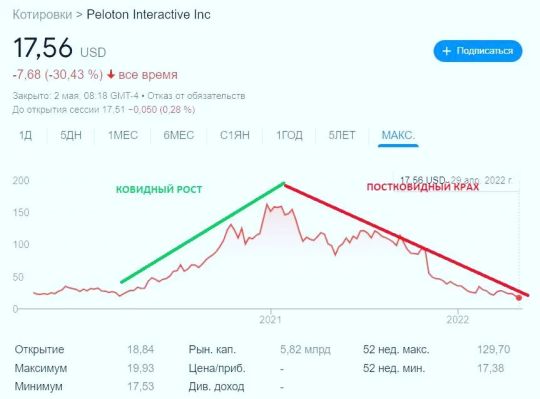Choose the С1ЯН year-to-date tab

click(235, 135)
